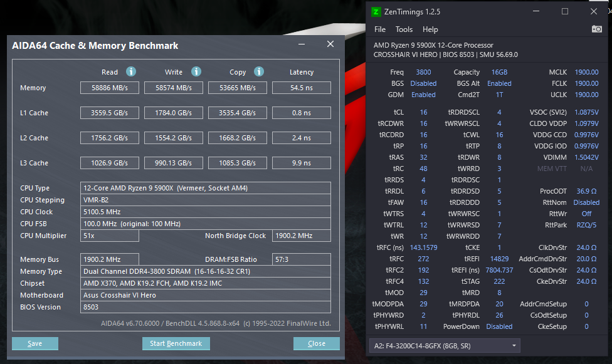Click the L2 Cache Copy value 1668.2 GB/s
Screen dimensions: 612x364
point(238,138)
